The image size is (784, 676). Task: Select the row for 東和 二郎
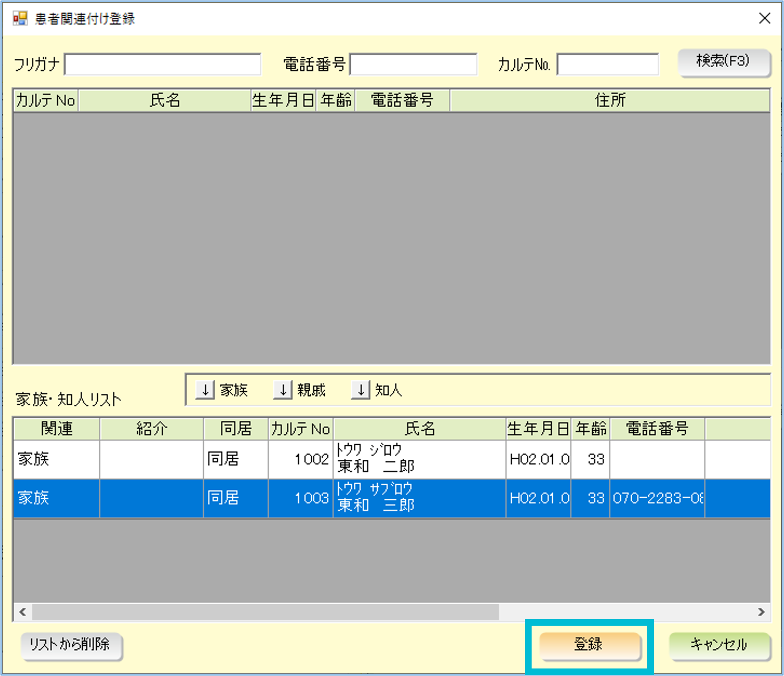(x=418, y=459)
